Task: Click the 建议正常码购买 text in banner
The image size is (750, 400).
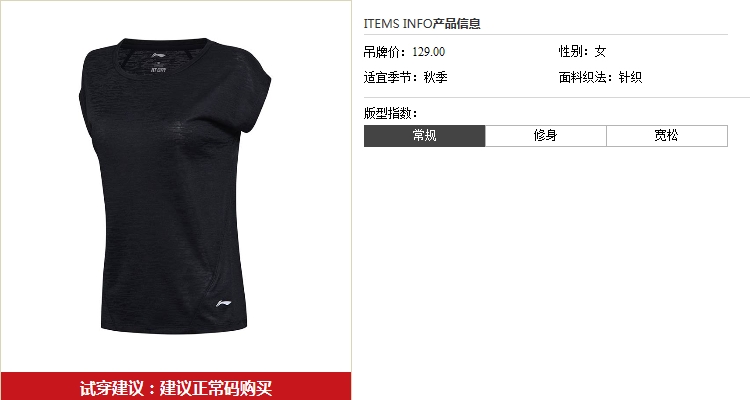Action: [x=216, y=388]
